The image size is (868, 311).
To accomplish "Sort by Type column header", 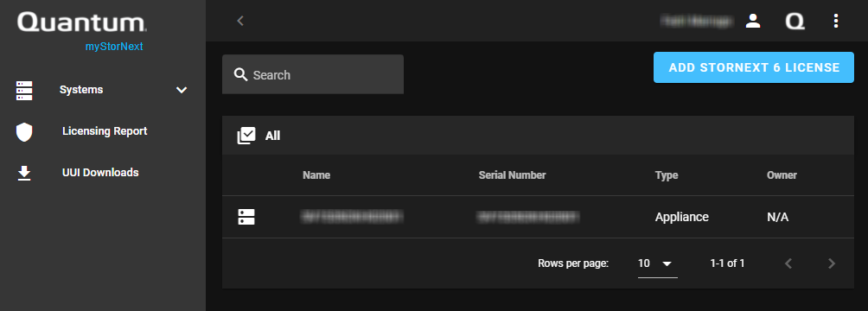I will click(x=667, y=175).
